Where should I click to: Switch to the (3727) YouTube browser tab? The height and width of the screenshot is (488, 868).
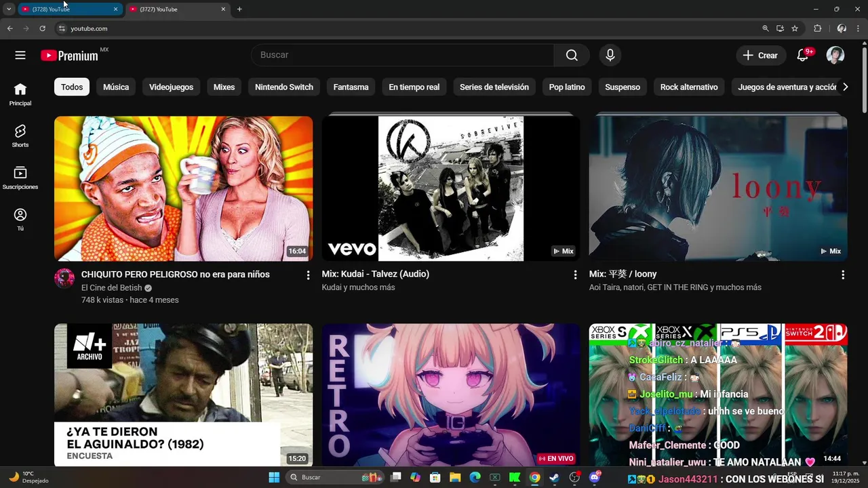pos(176,9)
